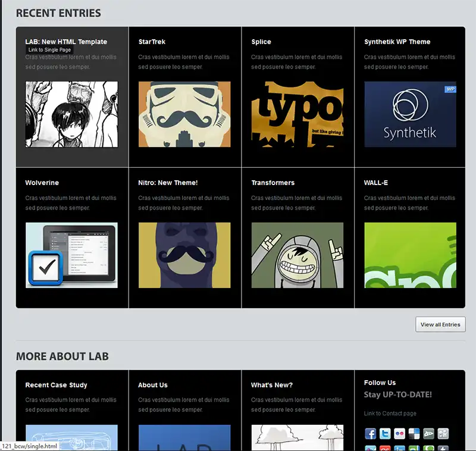Open the What's New? title
476x451 pixels.
pos(272,385)
